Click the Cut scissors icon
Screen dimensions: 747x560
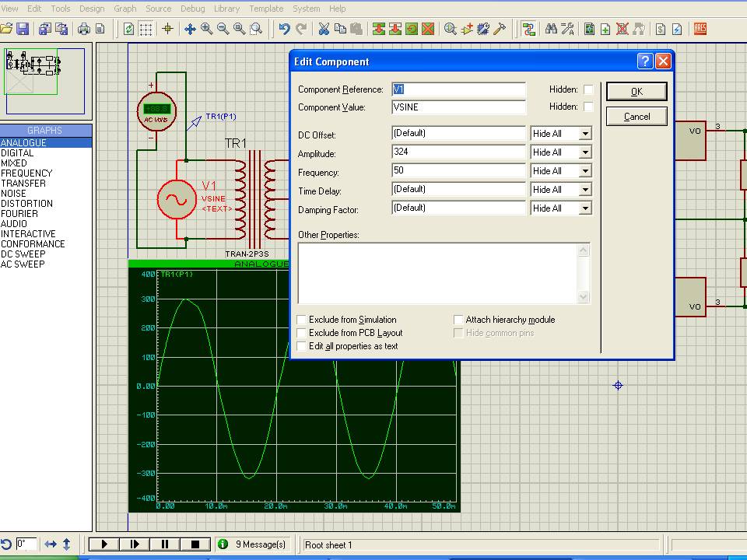(324, 29)
